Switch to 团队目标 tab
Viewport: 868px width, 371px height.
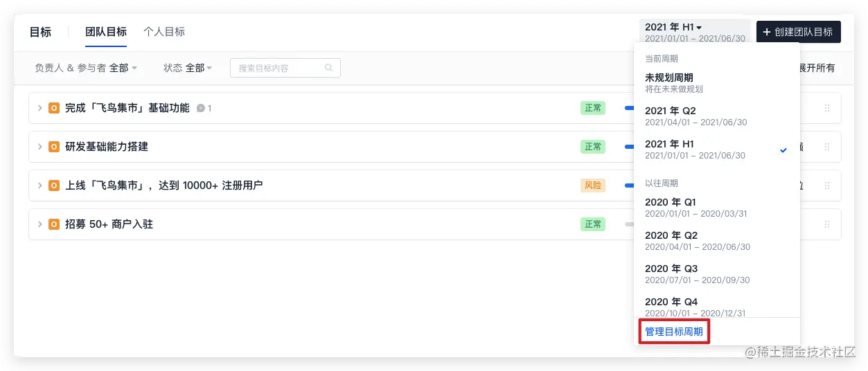coord(106,32)
